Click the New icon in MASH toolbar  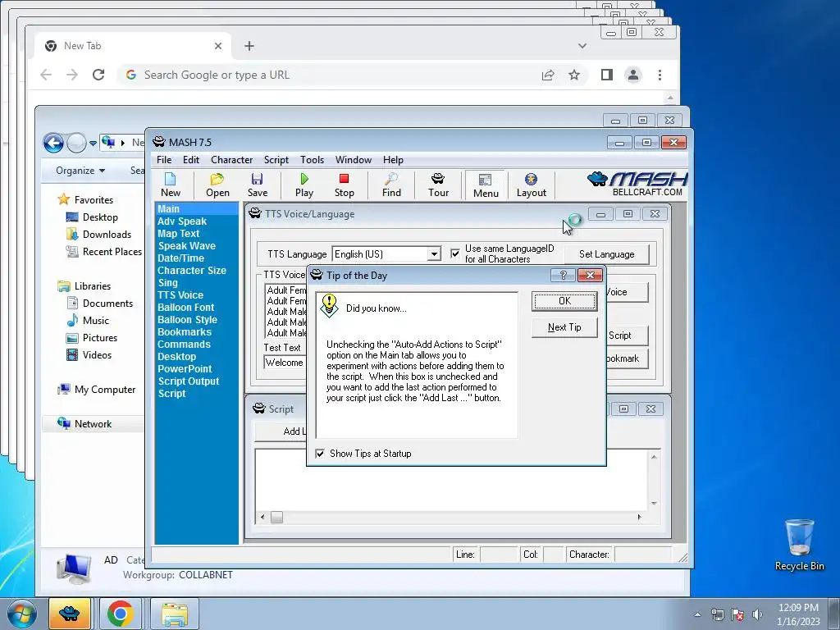[x=171, y=185]
